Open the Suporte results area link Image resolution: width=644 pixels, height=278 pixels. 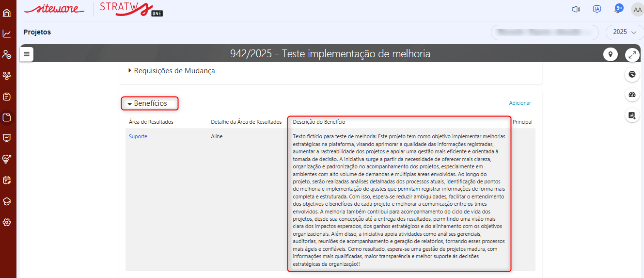click(138, 136)
